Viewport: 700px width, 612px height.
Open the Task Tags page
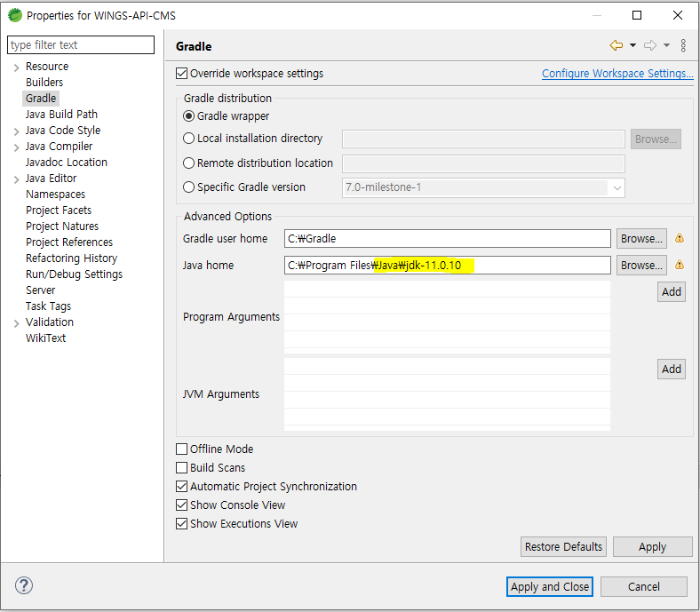(x=48, y=306)
